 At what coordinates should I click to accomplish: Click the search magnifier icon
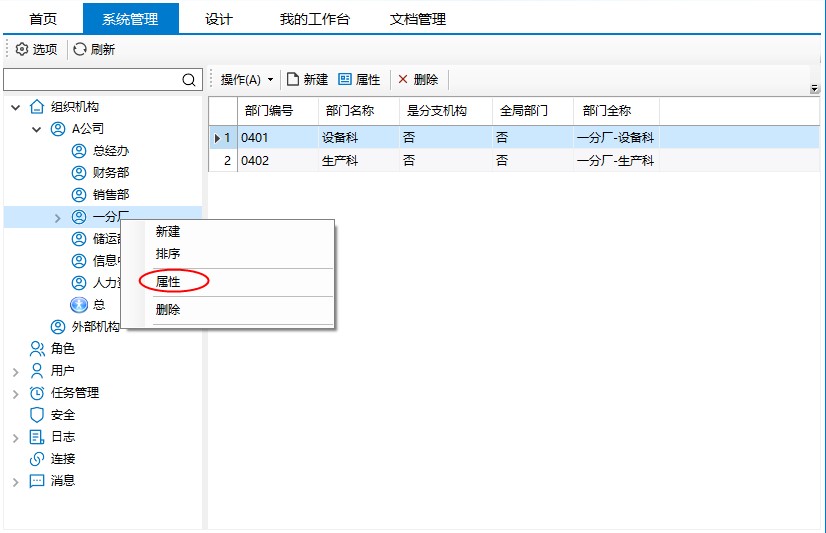[189, 80]
